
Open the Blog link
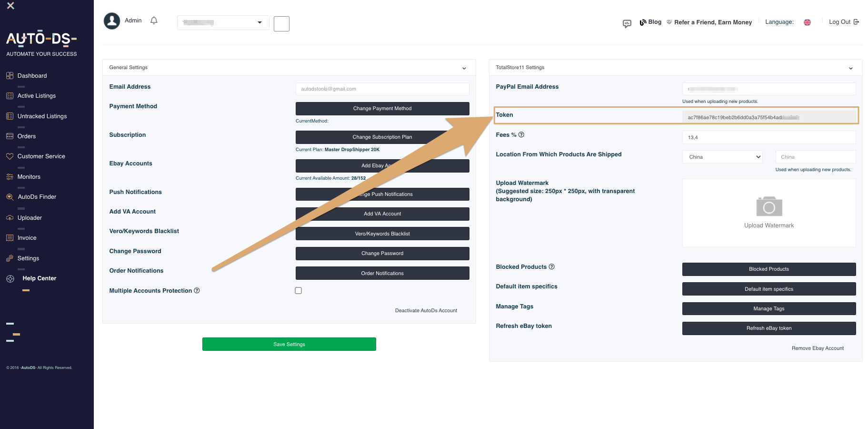(651, 22)
